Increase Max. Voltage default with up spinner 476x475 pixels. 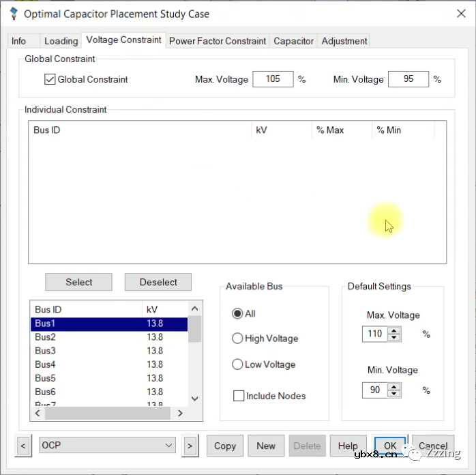click(x=393, y=330)
